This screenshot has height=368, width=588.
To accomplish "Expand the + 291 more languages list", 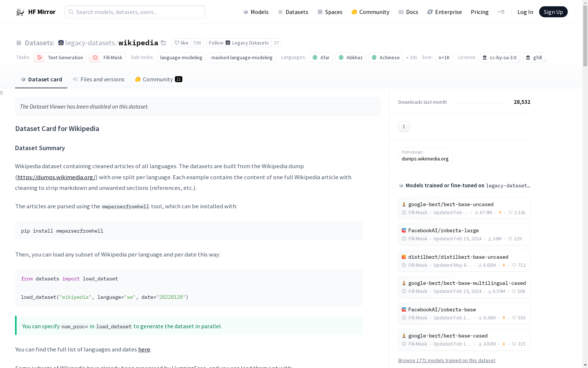I will (x=412, y=57).
